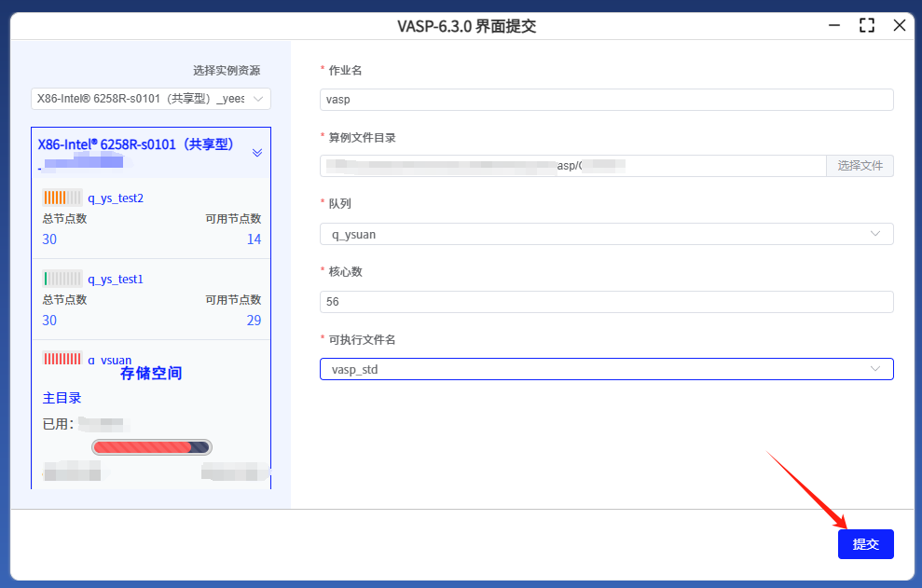Click the red 主目录 storage usage bar
922x588 pixels.
[x=151, y=447]
